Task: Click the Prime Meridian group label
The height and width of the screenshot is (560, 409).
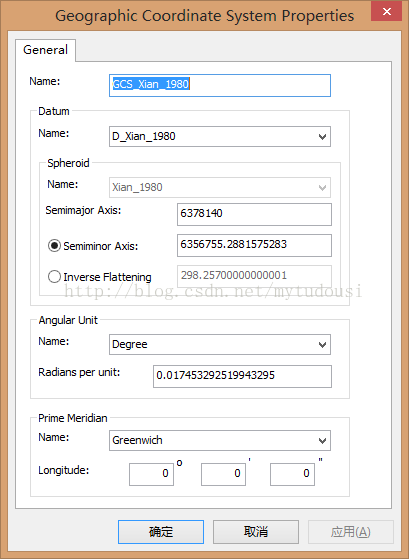Action: [73, 418]
